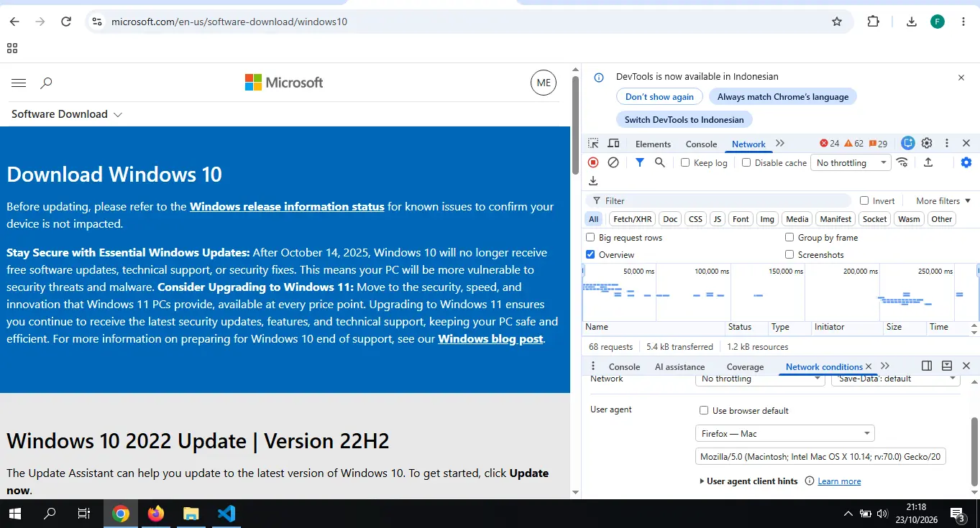Switch to the Elements tab

653,144
